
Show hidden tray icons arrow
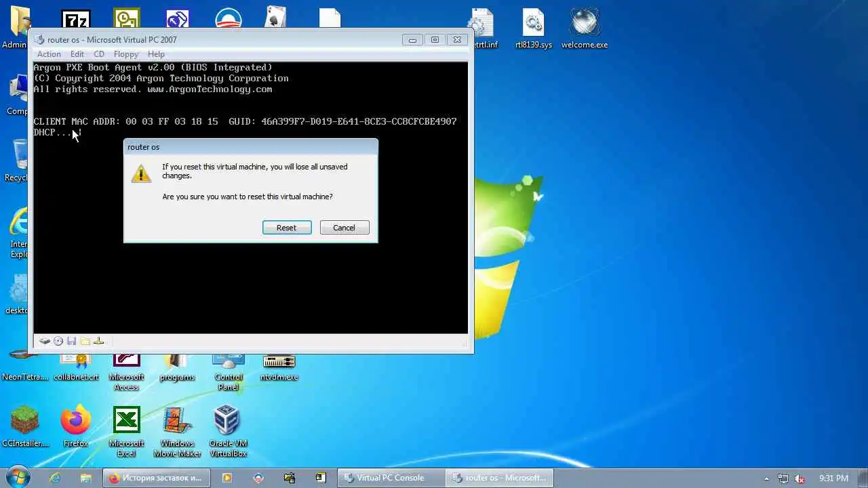767,479
